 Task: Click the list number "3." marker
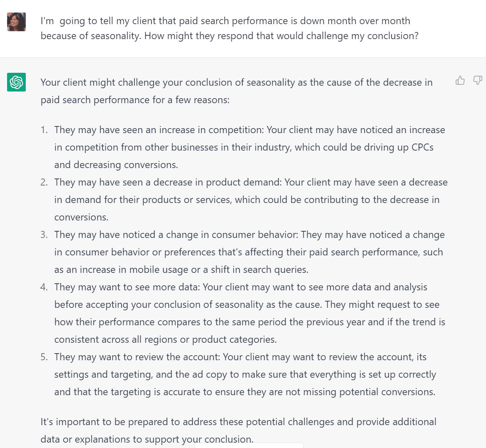[44, 235]
